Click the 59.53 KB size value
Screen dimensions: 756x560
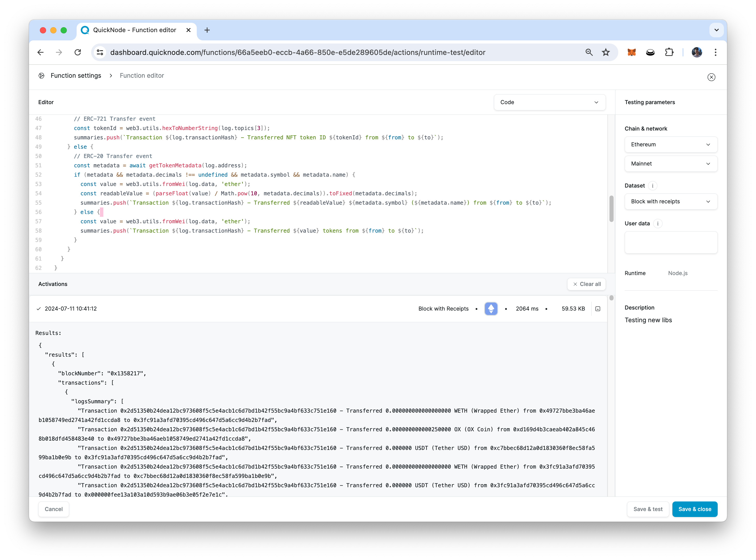(573, 309)
